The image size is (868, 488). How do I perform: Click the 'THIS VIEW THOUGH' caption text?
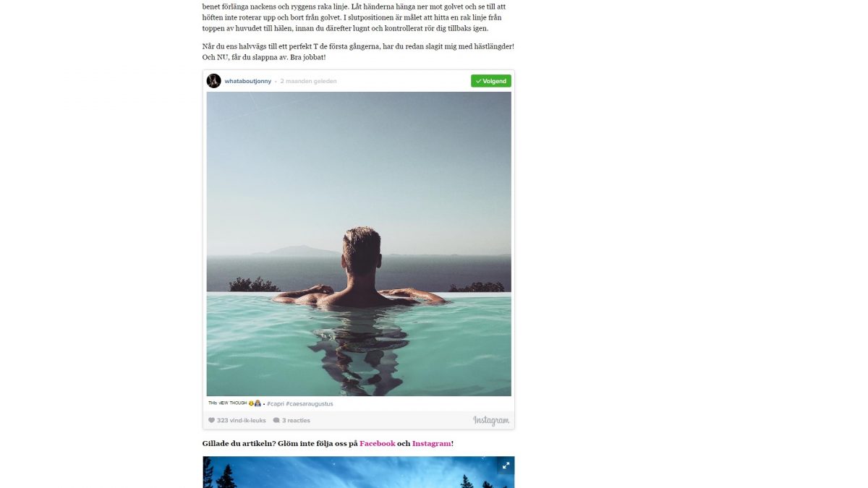point(227,403)
